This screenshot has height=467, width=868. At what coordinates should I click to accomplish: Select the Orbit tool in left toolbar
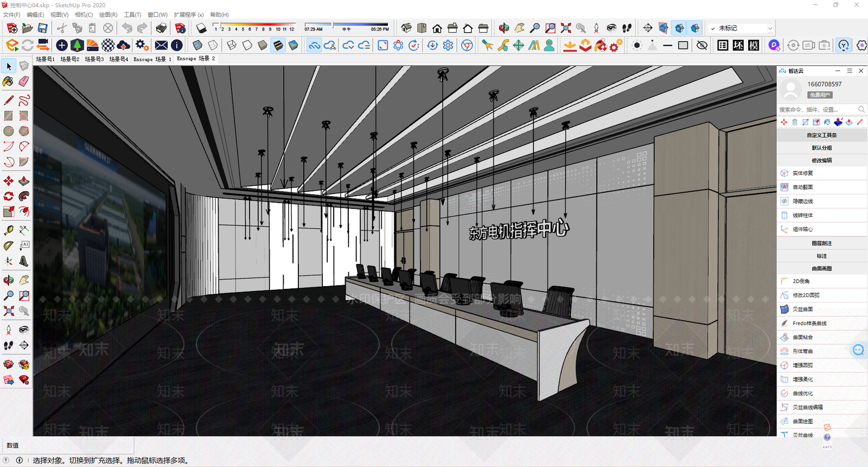(x=8, y=280)
